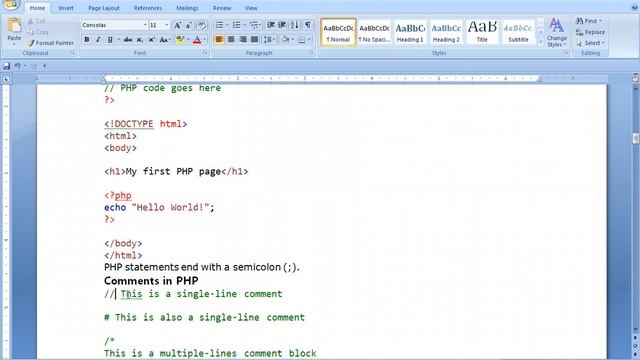Open highlight color dropdown arrow
Screen dimensions: 640x360
pyautogui.click(x=188, y=40)
